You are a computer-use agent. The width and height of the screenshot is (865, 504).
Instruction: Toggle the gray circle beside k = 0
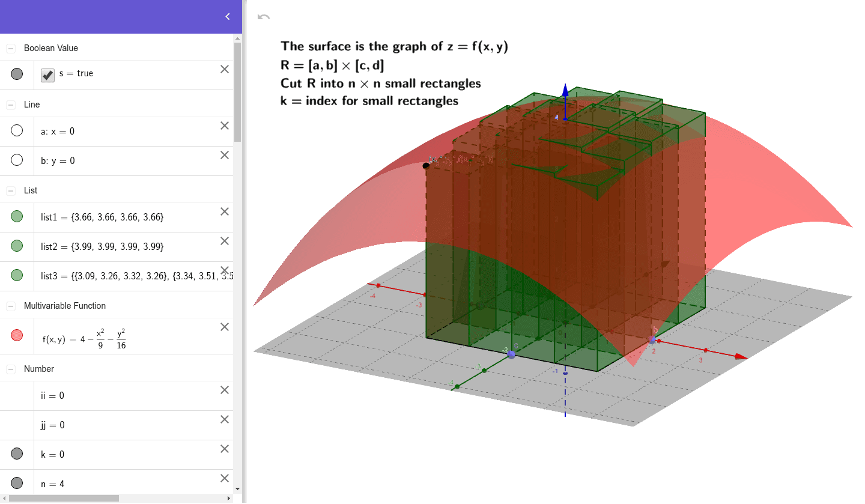(17, 454)
